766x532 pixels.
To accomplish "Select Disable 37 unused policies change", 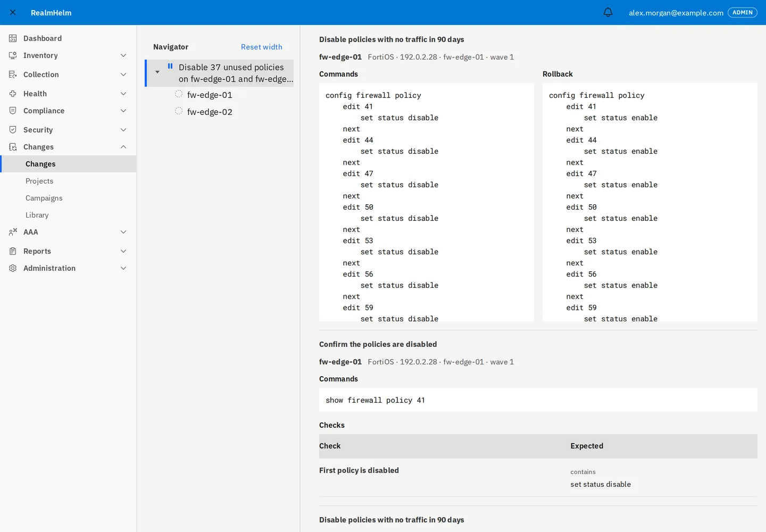I will [x=236, y=73].
